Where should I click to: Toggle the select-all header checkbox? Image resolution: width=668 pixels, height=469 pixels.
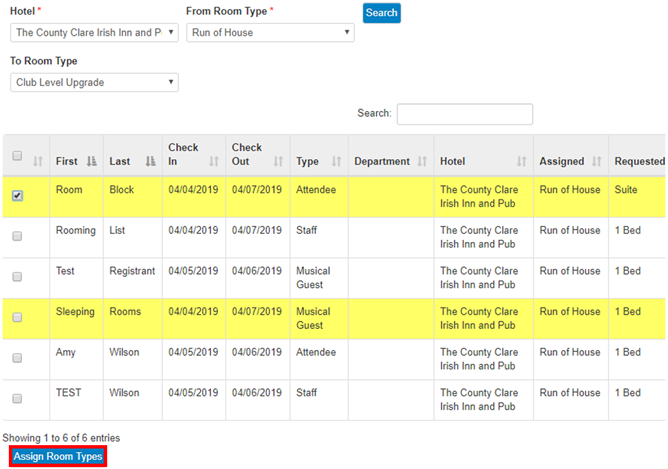pos(17,156)
